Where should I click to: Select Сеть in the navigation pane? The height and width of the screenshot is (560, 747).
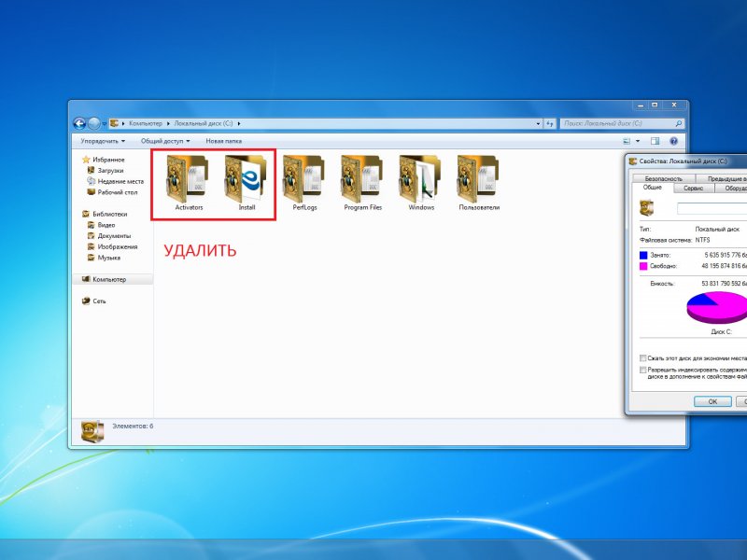(x=99, y=301)
